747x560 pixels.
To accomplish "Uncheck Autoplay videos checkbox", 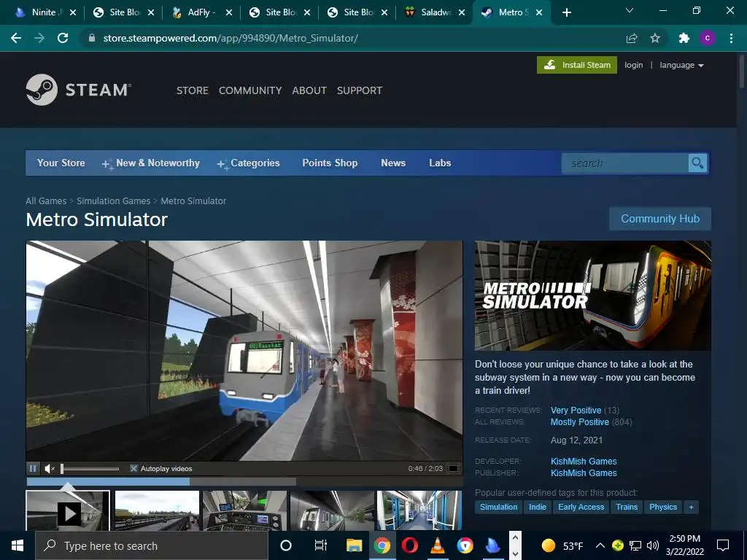I will tap(134, 469).
